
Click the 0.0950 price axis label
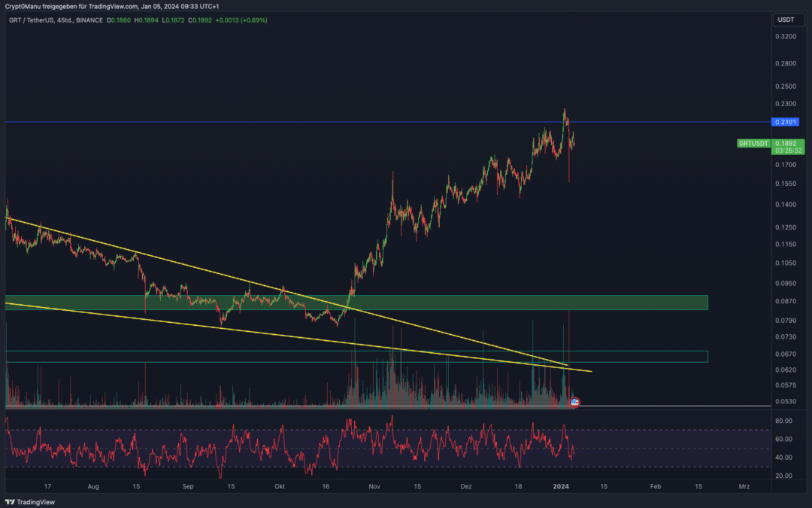(x=786, y=284)
